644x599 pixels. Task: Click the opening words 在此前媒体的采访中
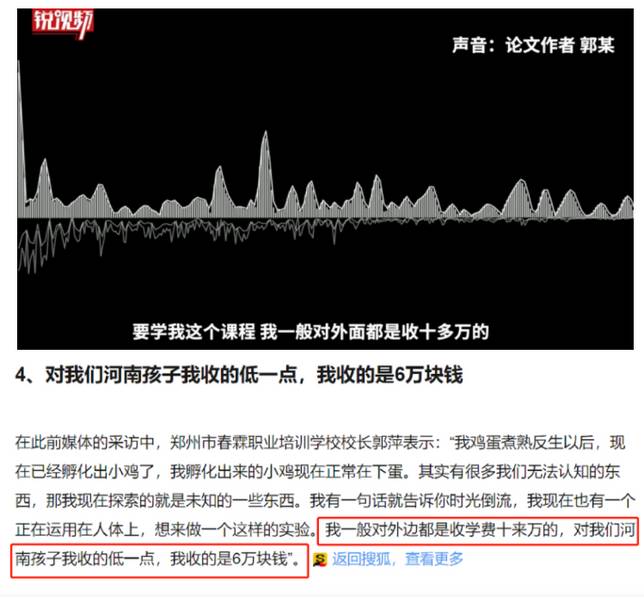[x=85, y=443]
